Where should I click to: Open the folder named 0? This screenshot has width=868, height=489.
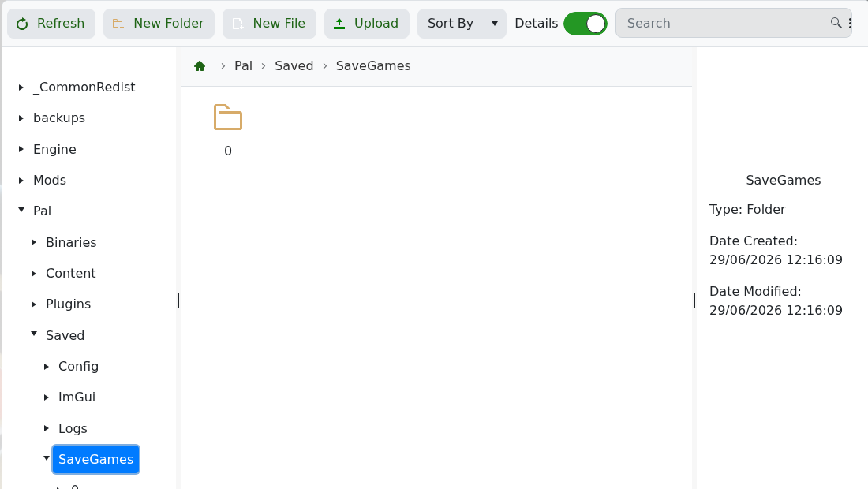228,130
